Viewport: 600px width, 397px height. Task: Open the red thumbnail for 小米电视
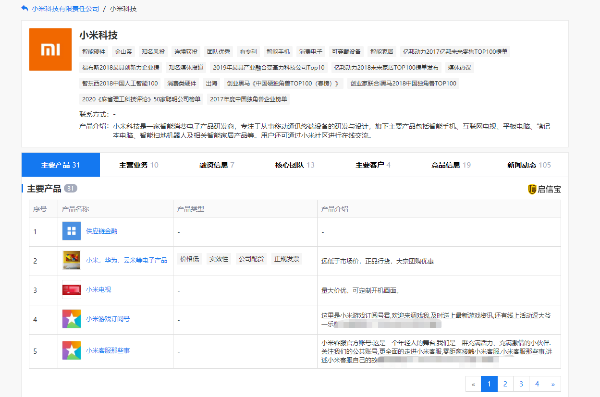coord(72,290)
